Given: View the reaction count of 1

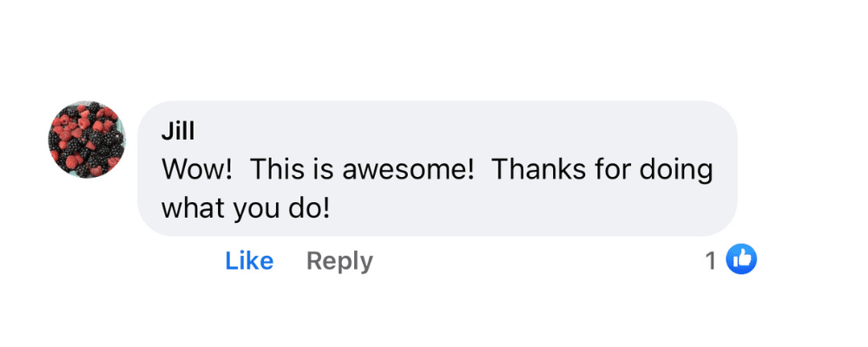Looking at the screenshot, I should coord(711,260).
